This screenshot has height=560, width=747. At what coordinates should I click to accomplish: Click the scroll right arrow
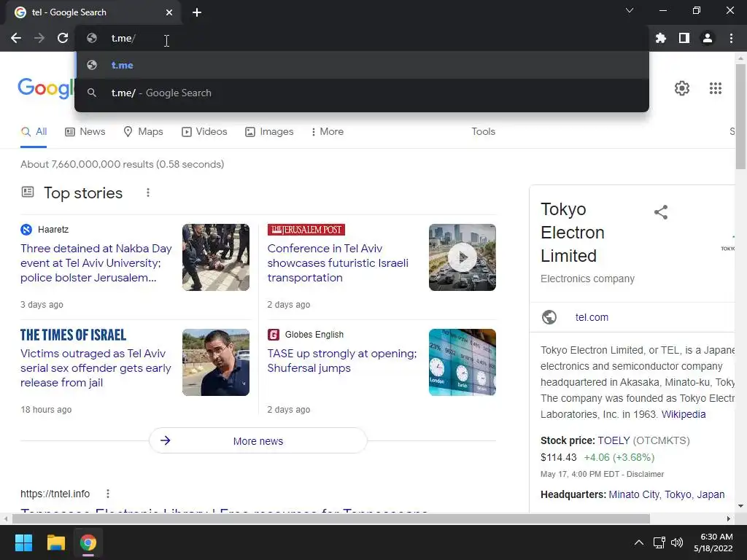pos(729,518)
